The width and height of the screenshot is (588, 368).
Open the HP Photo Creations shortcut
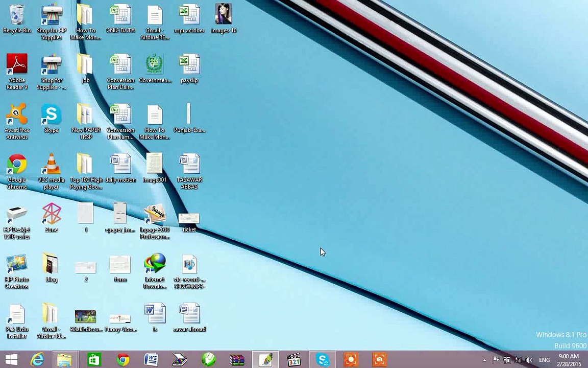coord(17,271)
